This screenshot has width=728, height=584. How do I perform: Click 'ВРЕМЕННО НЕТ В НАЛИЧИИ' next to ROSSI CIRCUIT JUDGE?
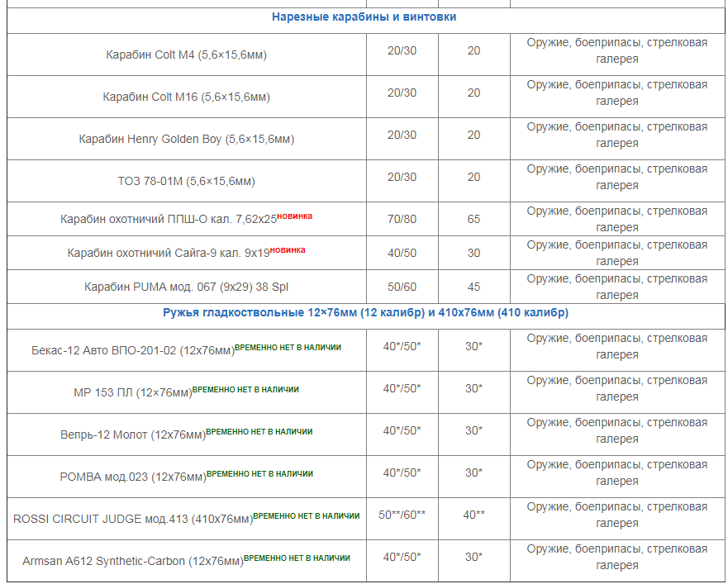coord(307,515)
